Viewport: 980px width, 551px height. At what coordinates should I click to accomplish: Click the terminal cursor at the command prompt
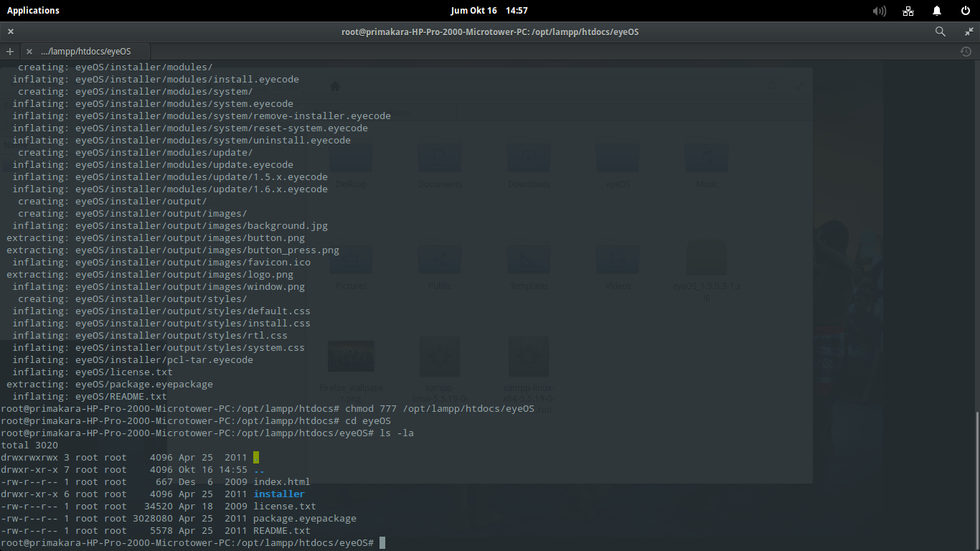coord(382,542)
